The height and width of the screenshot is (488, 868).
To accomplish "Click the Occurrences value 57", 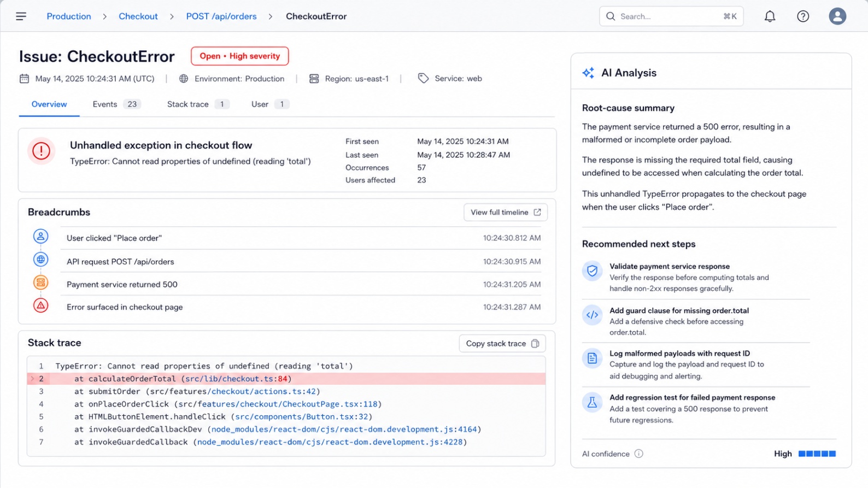I will click(421, 168).
